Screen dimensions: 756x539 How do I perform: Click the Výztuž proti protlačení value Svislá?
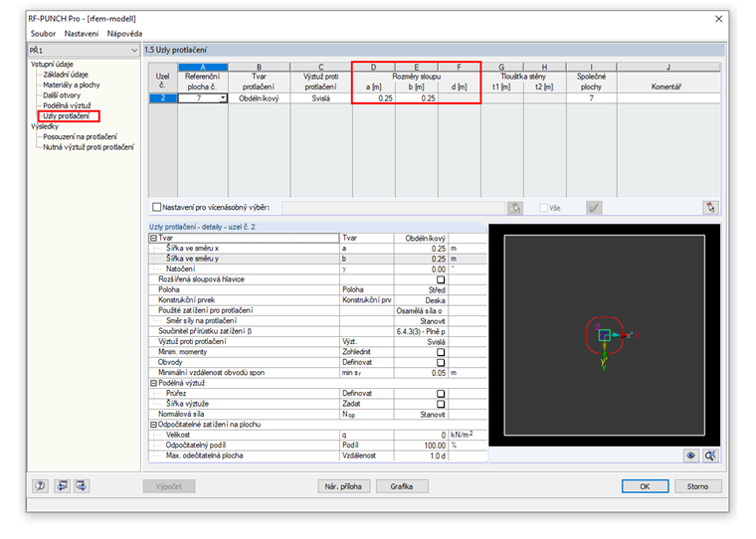pyautogui.click(x=421, y=342)
